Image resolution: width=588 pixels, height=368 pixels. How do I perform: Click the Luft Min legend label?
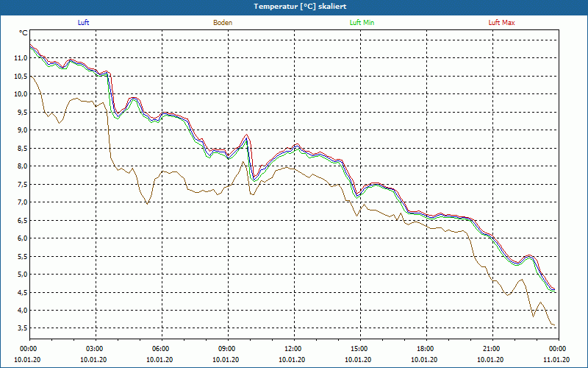tap(362, 23)
